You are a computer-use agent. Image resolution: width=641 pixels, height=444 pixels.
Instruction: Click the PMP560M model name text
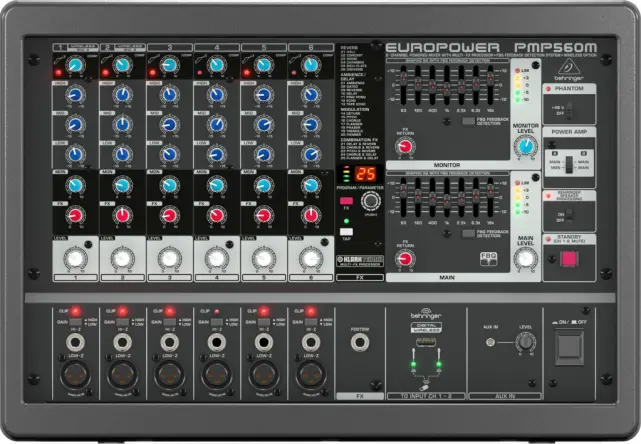pos(555,47)
